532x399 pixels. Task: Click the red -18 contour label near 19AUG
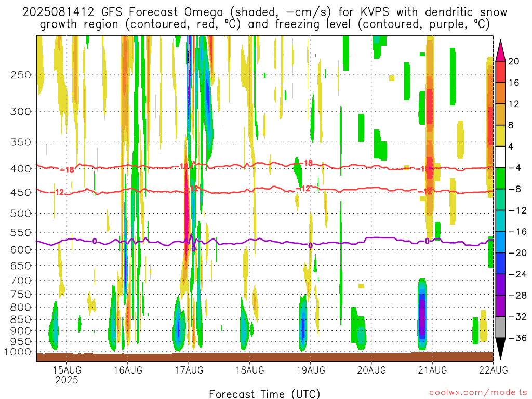(305, 163)
